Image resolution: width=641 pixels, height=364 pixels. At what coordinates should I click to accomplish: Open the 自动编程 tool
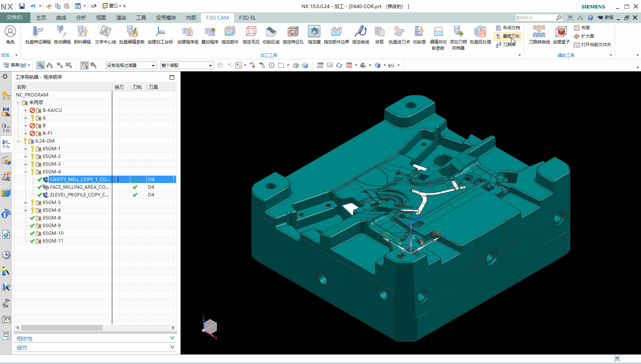click(x=62, y=35)
